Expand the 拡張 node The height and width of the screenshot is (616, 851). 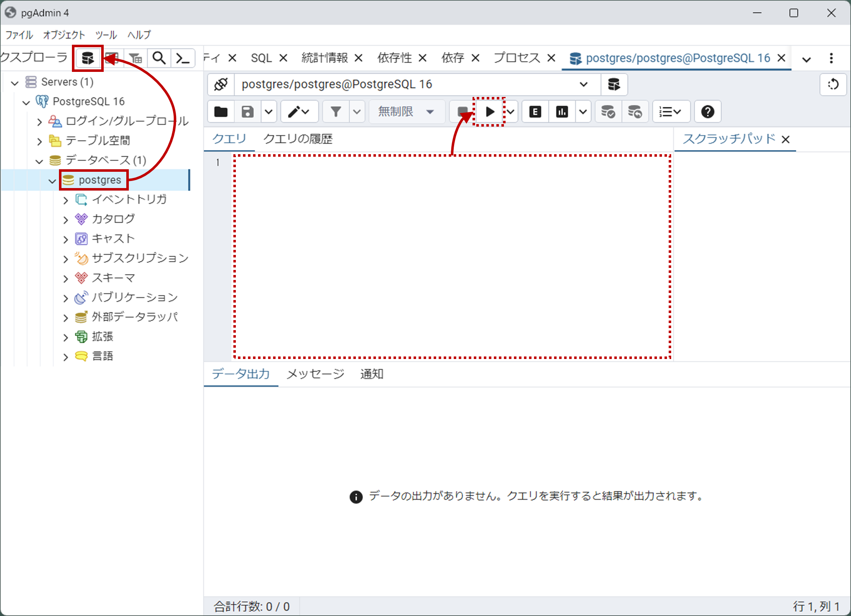(x=66, y=338)
